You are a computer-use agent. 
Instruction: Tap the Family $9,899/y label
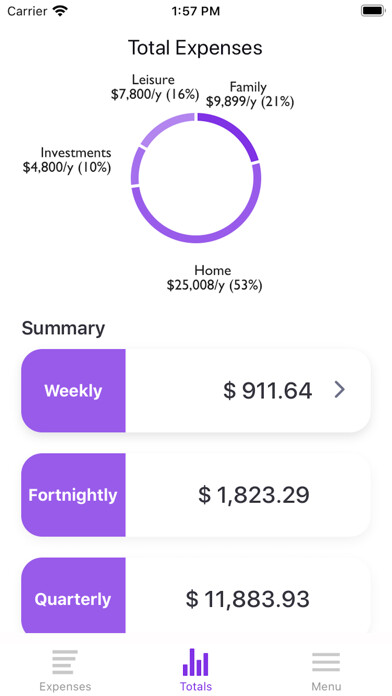pos(249,94)
